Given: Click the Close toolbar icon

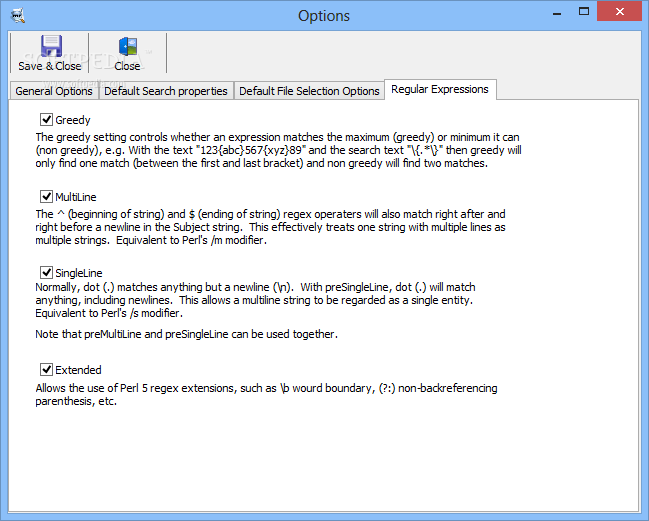Looking at the screenshot, I should 127,46.
